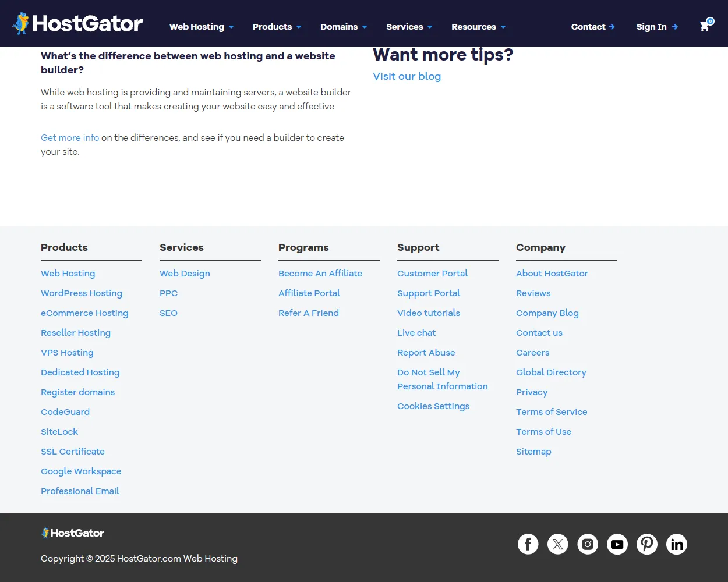Expand the Services navigation menu
Viewport: 728px width, 582px height.
[409, 27]
